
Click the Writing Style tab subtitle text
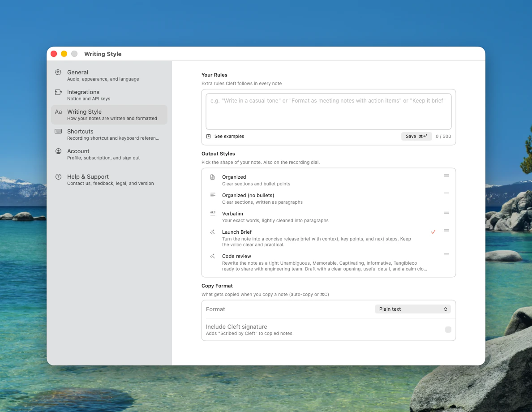[x=112, y=118]
